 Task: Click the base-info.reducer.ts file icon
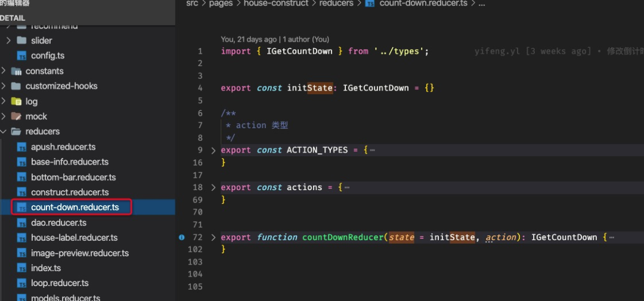pyautogui.click(x=22, y=162)
